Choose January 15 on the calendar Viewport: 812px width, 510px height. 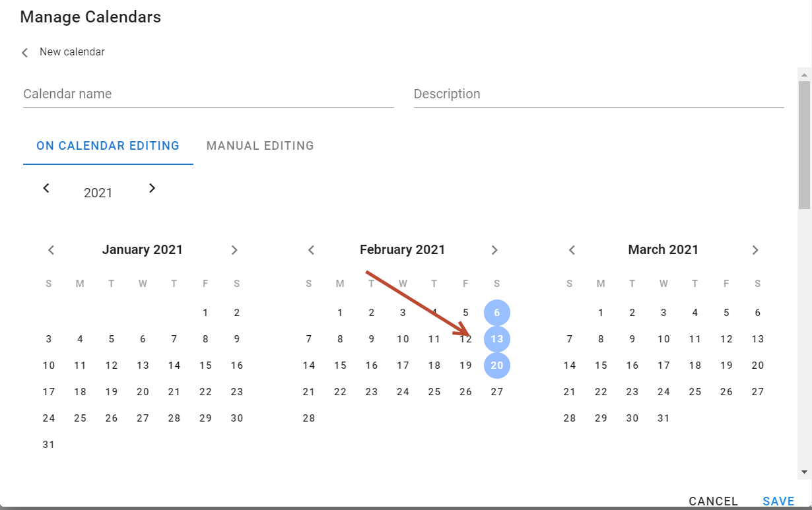206,366
